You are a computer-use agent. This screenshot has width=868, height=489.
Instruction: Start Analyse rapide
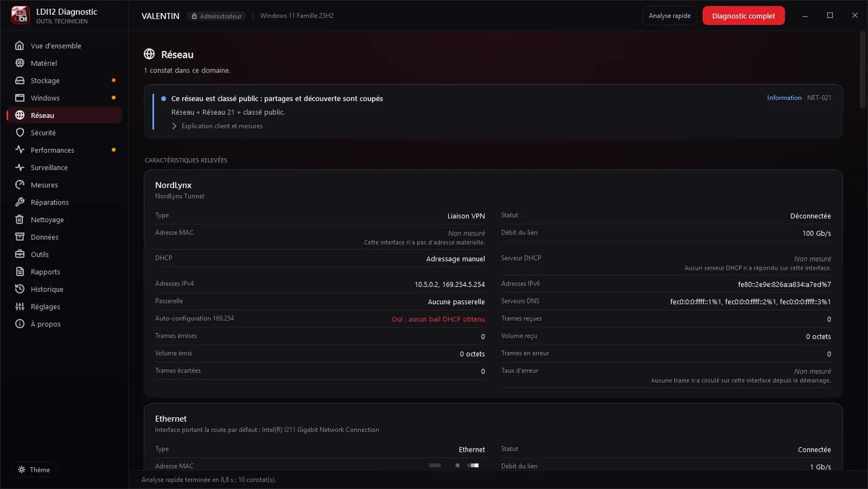(670, 16)
